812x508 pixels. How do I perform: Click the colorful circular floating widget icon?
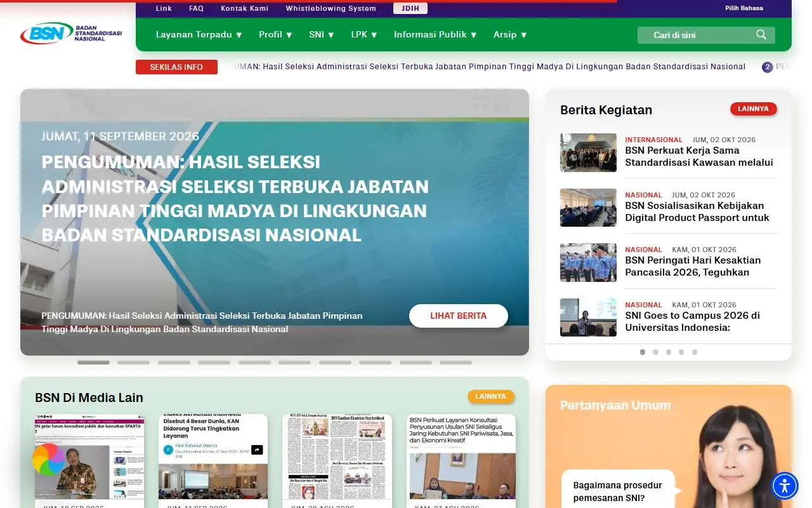48,459
